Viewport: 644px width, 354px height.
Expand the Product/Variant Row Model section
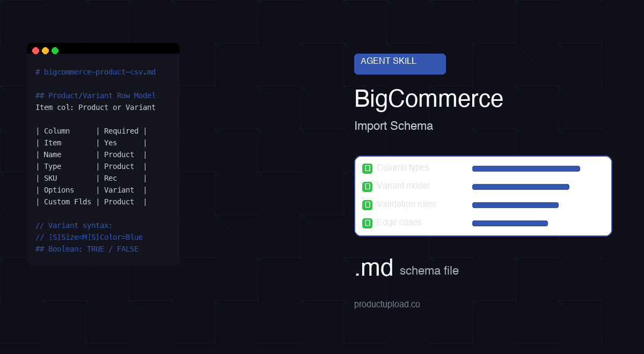click(95, 95)
